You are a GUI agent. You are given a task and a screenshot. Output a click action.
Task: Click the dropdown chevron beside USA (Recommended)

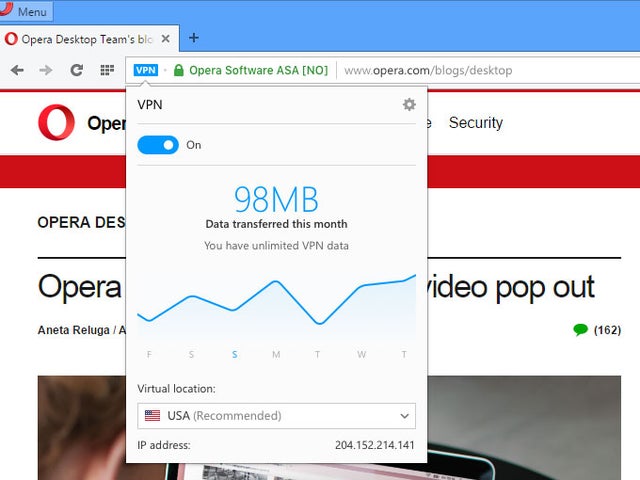404,416
